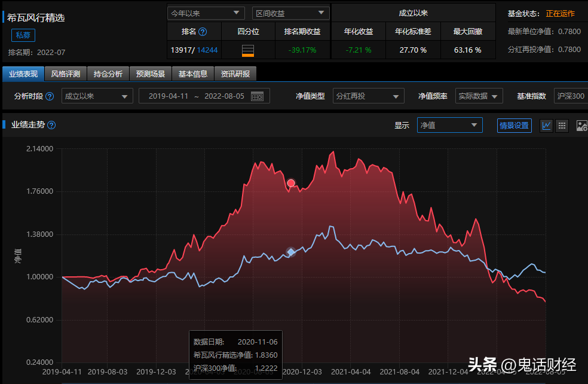Open the 分析时段 help question-mark icon
This screenshot has height=384, width=588.
[x=50, y=96]
